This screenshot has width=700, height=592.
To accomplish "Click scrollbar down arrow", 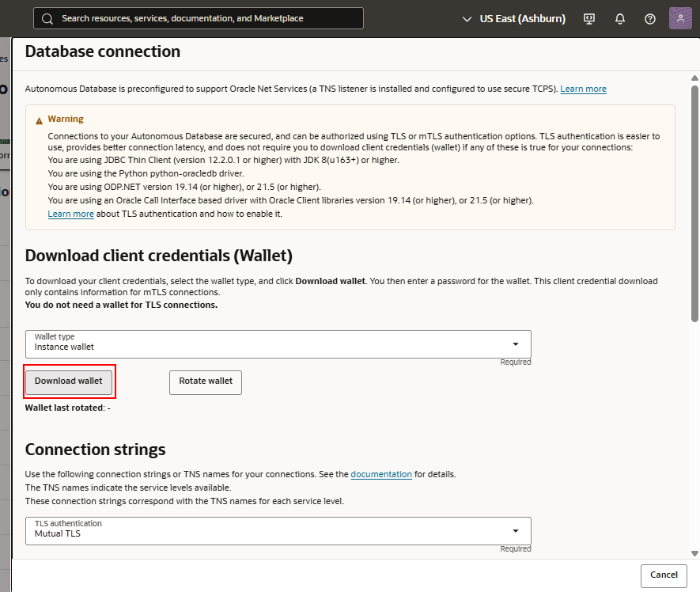I will pyautogui.click(x=694, y=553).
